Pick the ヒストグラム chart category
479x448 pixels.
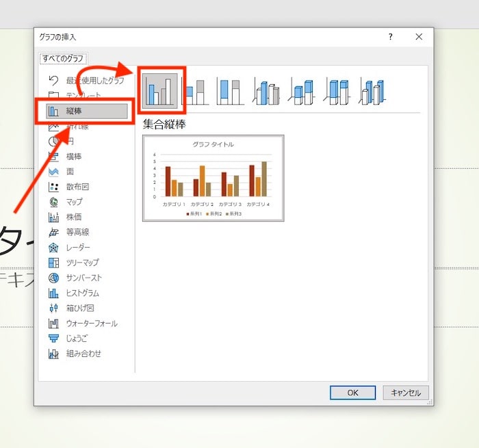(82, 293)
